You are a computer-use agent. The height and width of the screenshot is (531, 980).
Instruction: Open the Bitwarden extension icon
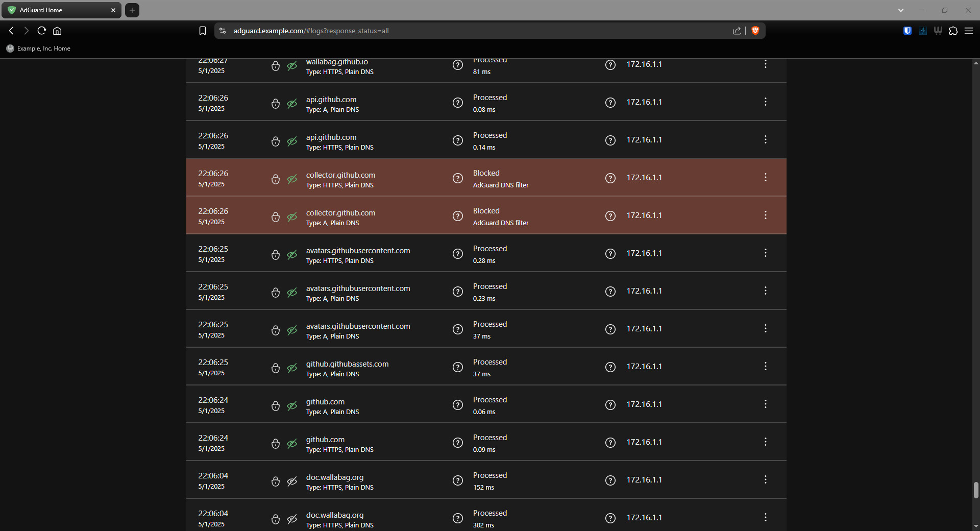click(x=908, y=31)
